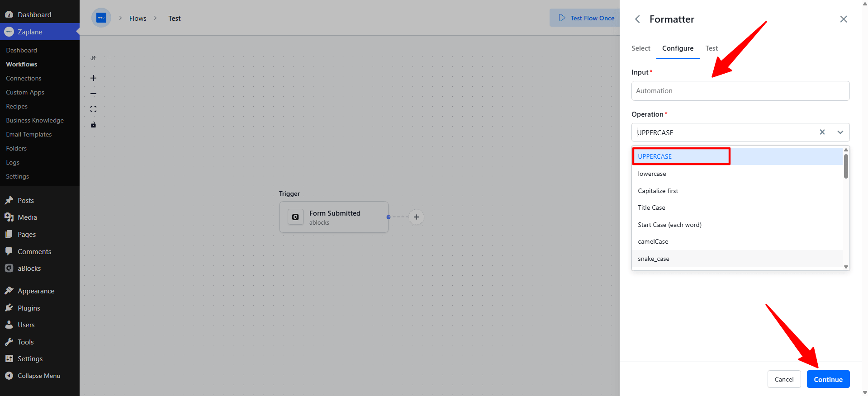Click the Zaplane logo icon in breadcrumb
The image size is (868, 396).
pyautogui.click(x=101, y=18)
